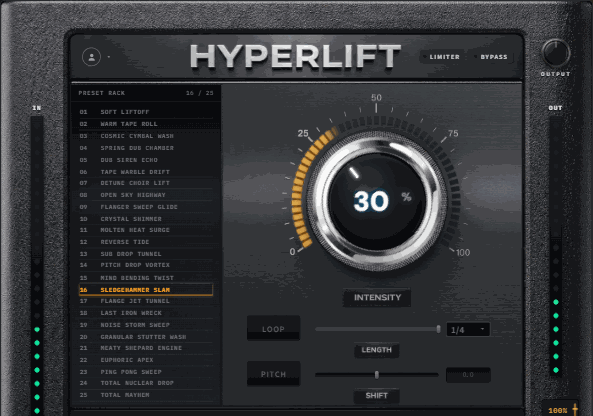Select preset 04 Spring Dub Chamber

pyautogui.click(x=146, y=148)
